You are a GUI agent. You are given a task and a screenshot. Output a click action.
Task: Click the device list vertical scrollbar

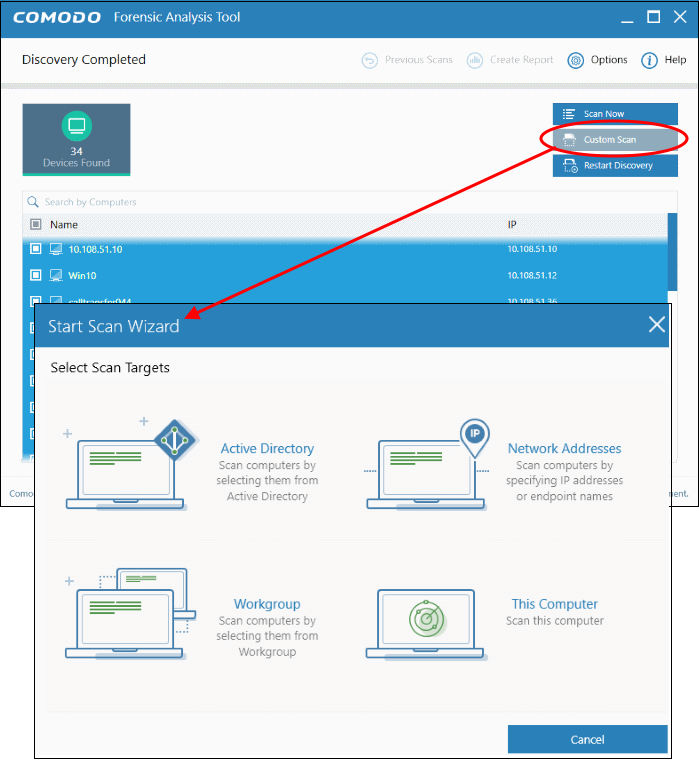pos(672,252)
